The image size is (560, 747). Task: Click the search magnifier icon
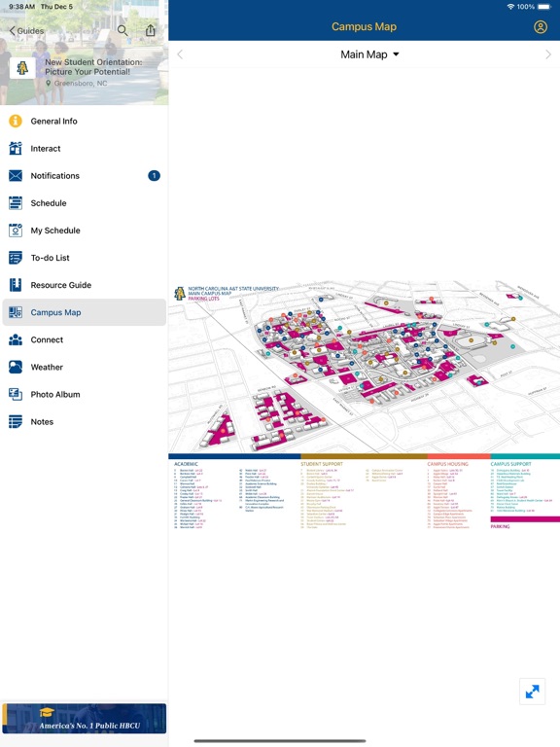click(122, 30)
